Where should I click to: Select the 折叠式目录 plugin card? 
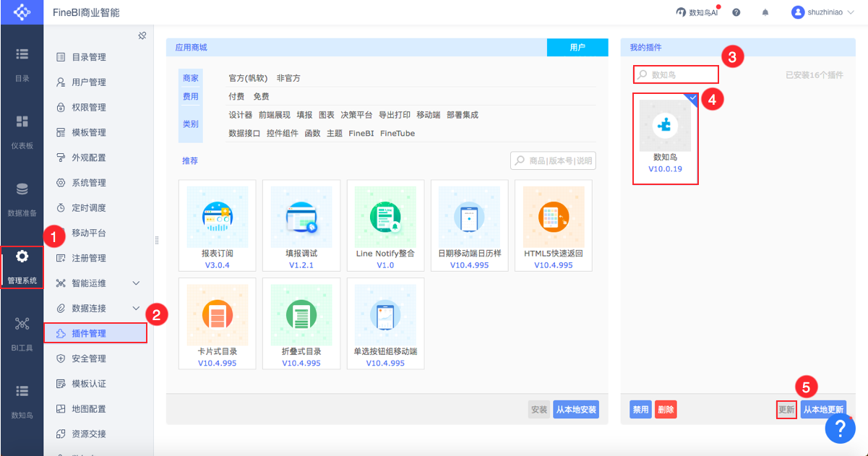click(x=301, y=323)
